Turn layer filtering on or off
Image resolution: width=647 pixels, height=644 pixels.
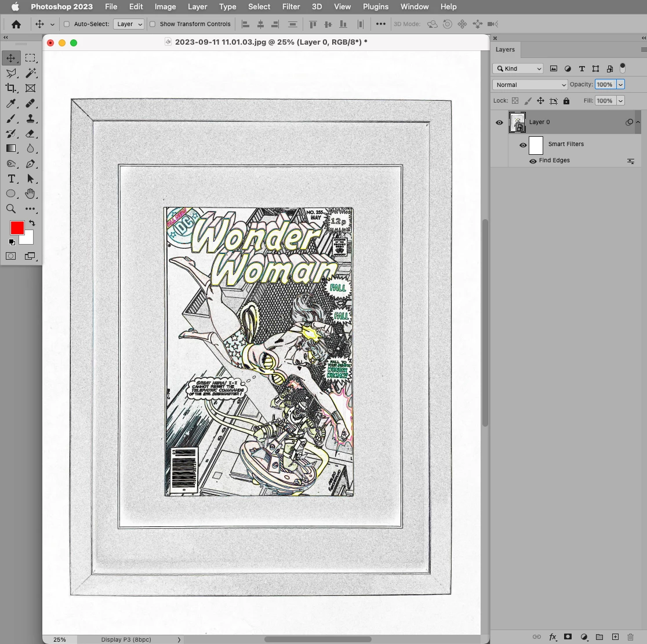tap(623, 68)
